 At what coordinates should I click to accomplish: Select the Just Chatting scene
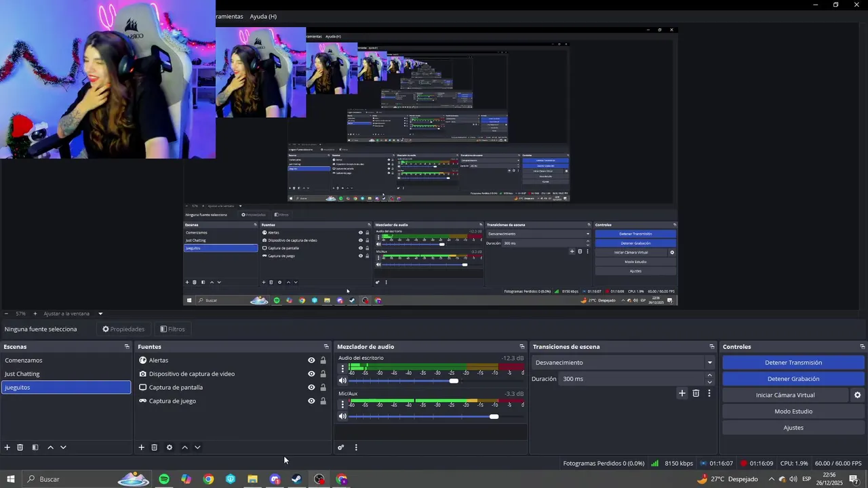tap(66, 374)
